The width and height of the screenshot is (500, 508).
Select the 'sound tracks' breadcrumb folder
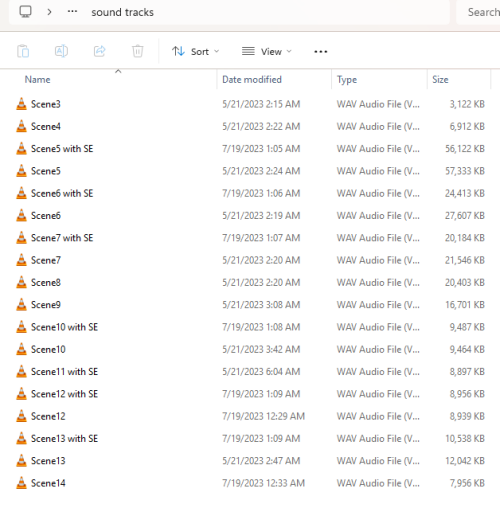122,12
